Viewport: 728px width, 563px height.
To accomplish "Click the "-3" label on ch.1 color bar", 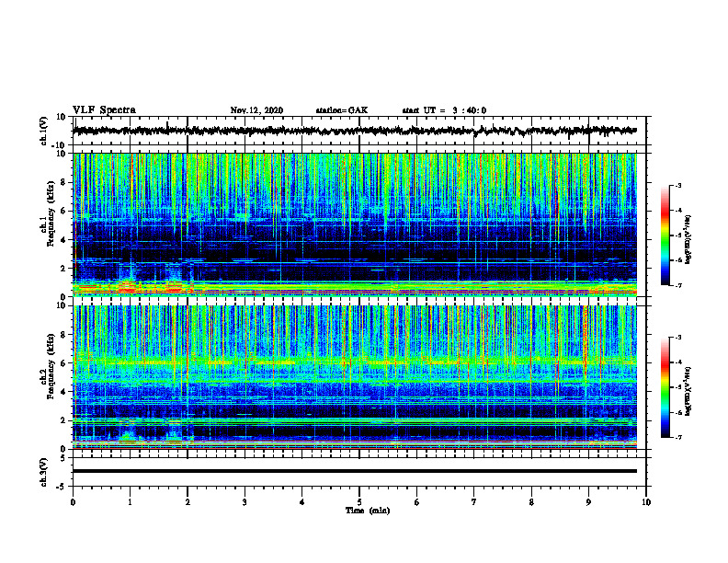I will click(677, 185).
